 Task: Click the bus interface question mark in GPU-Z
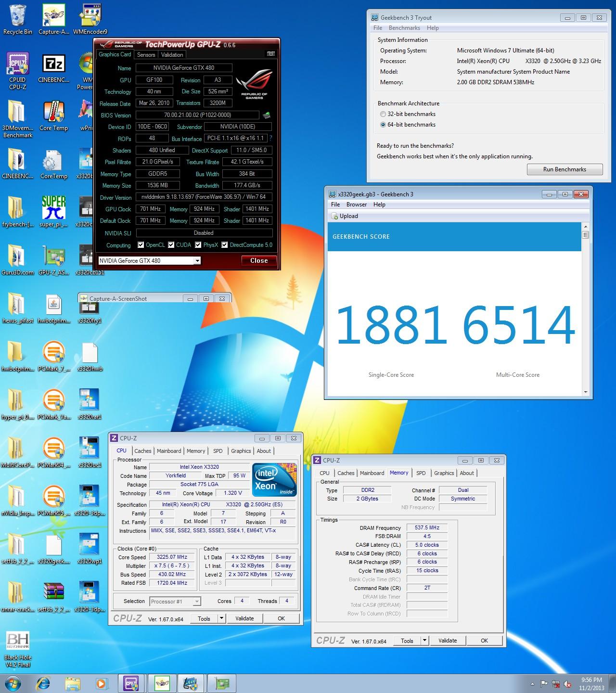point(271,138)
